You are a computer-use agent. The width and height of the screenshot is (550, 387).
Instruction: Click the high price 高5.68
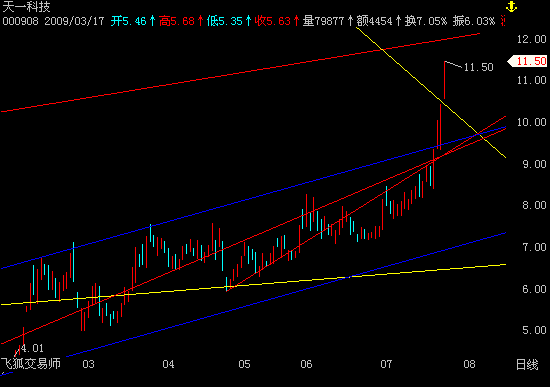176,21
